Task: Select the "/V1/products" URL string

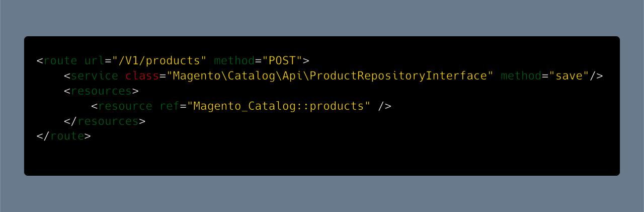Action: pos(159,61)
